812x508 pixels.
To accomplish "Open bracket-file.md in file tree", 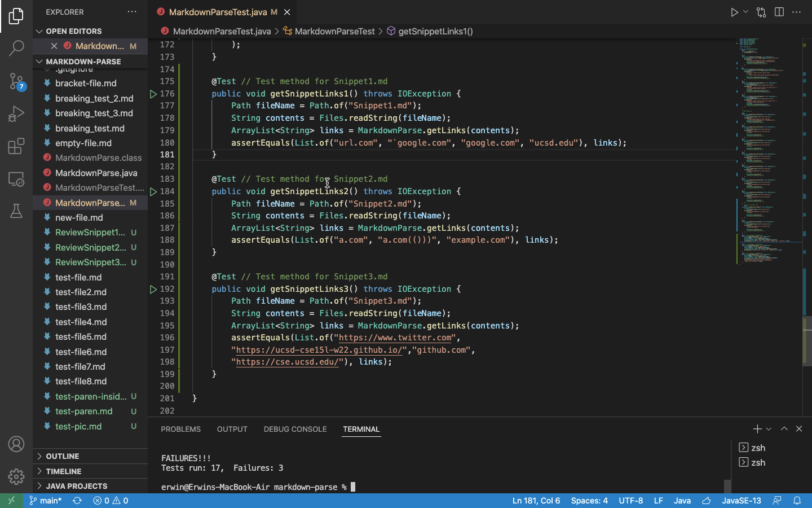I will pyautogui.click(x=90, y=83).
